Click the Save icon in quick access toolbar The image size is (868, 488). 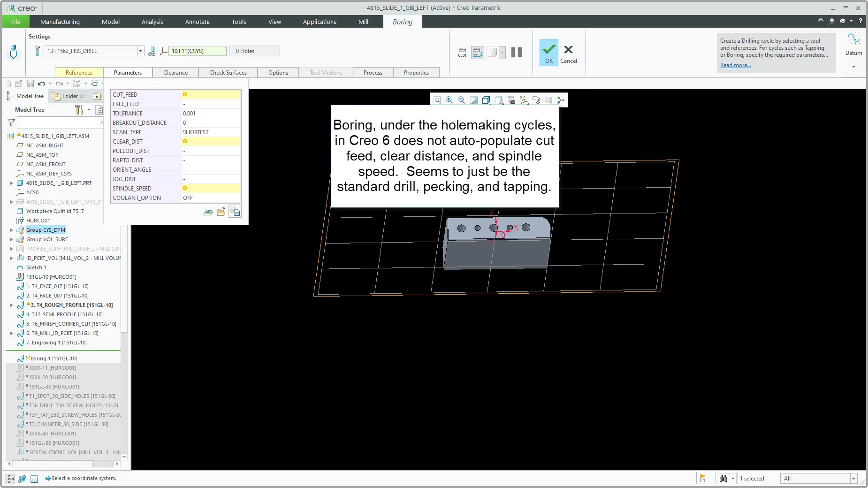click(30, 84)
